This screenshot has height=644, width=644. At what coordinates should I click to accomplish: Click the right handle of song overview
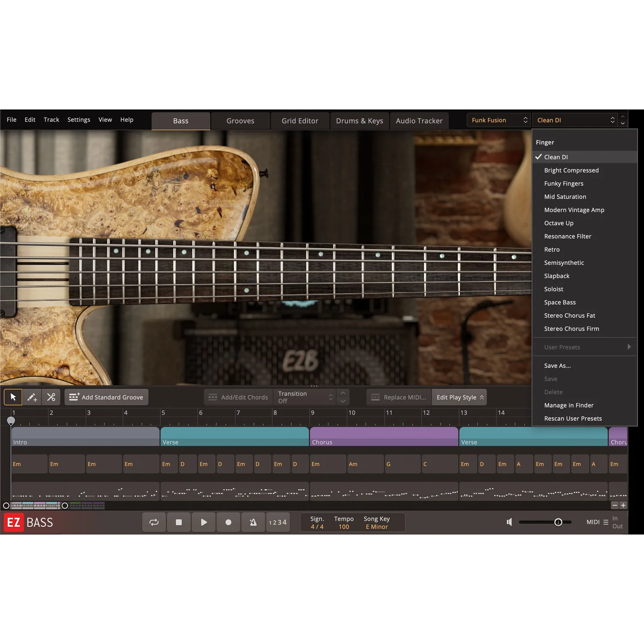(x=65, y=506)
